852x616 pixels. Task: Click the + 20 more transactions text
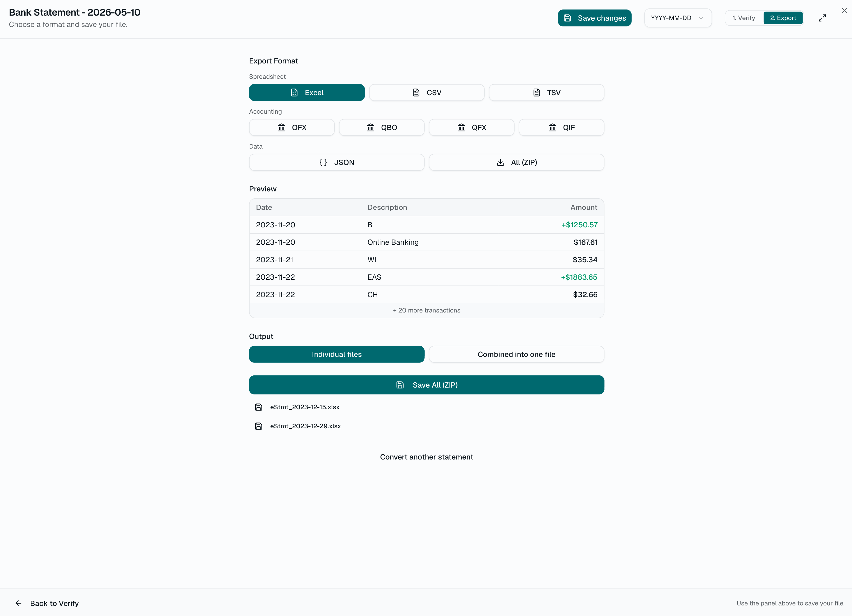(426, 310)
